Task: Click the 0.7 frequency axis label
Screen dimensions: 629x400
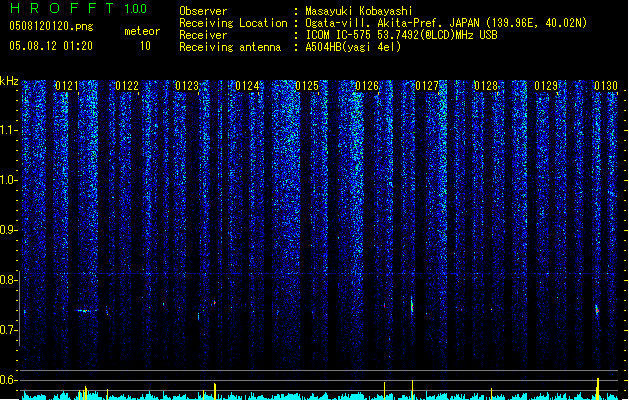Action: 9,330
